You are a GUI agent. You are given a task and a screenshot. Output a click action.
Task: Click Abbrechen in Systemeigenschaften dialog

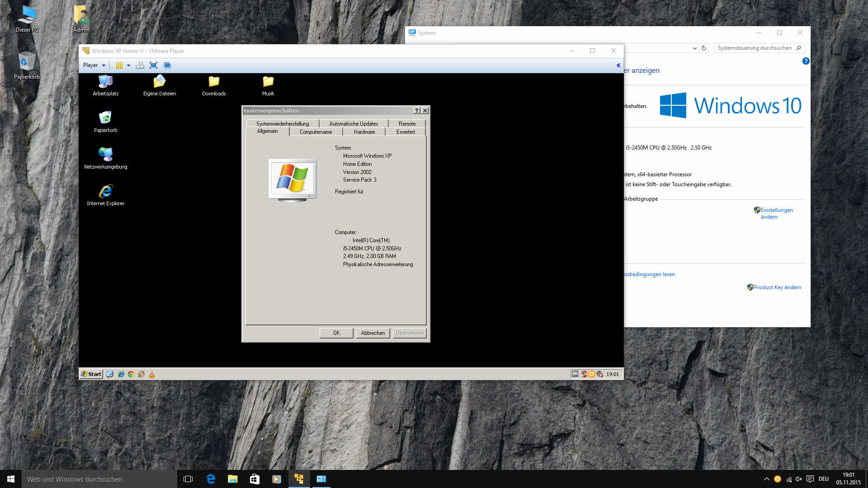tap(373, 333)
